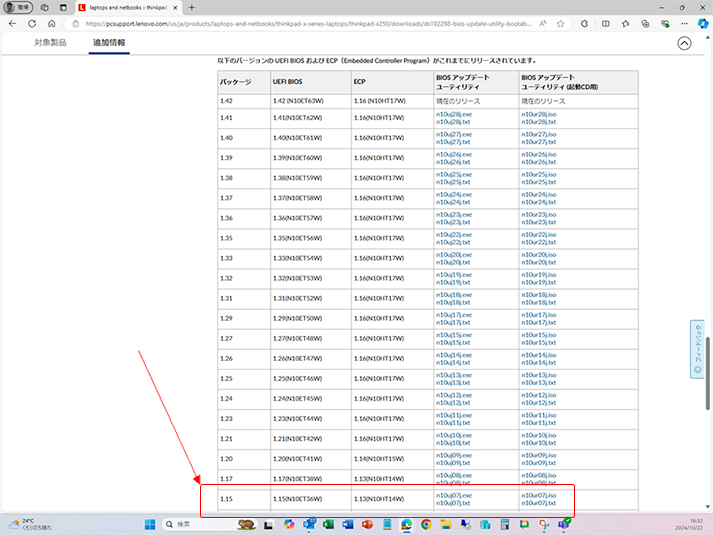The width and height of the screenshot is (713, 535).
Task: Launch Excel from the taskbar
Action: click(x=328, y=525)
